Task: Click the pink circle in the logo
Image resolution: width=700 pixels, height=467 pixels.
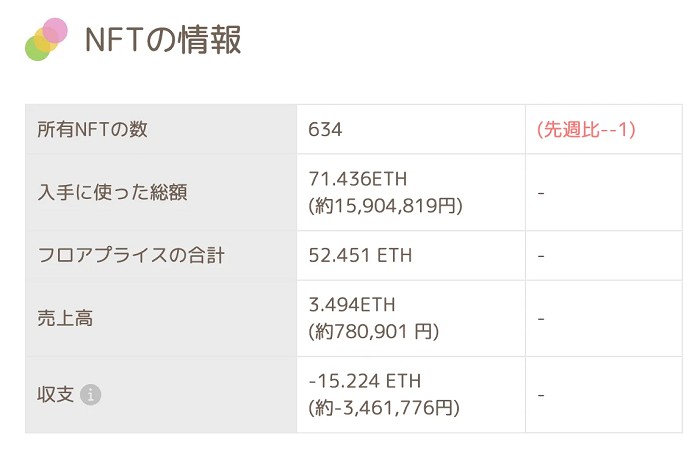Action: [56, 30]
